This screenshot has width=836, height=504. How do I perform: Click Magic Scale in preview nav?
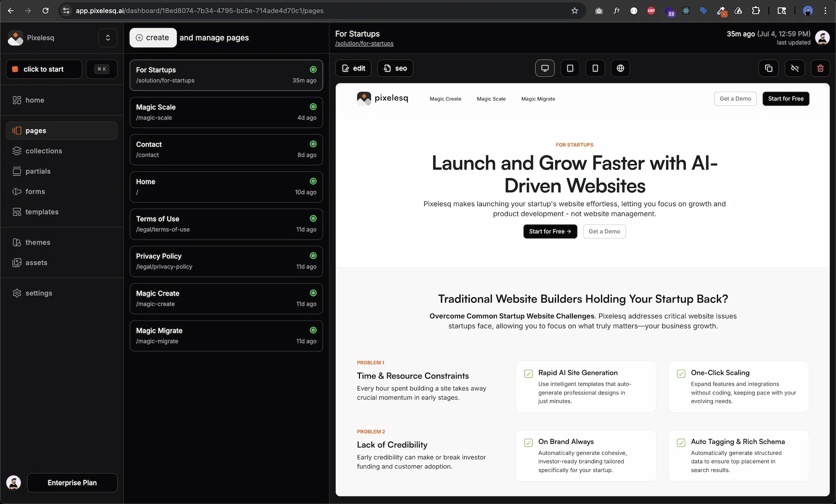coord(491,99)
